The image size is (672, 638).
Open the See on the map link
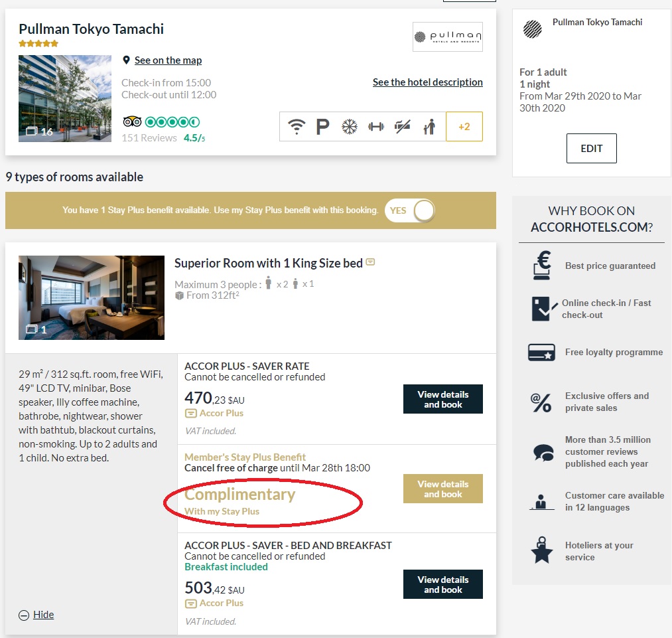coord(168,60)
